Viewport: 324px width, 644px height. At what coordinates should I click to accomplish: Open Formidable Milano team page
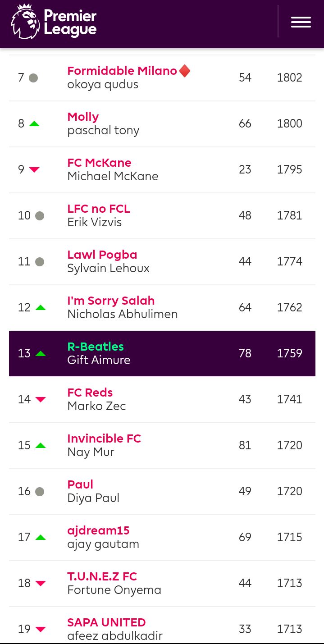122,71
